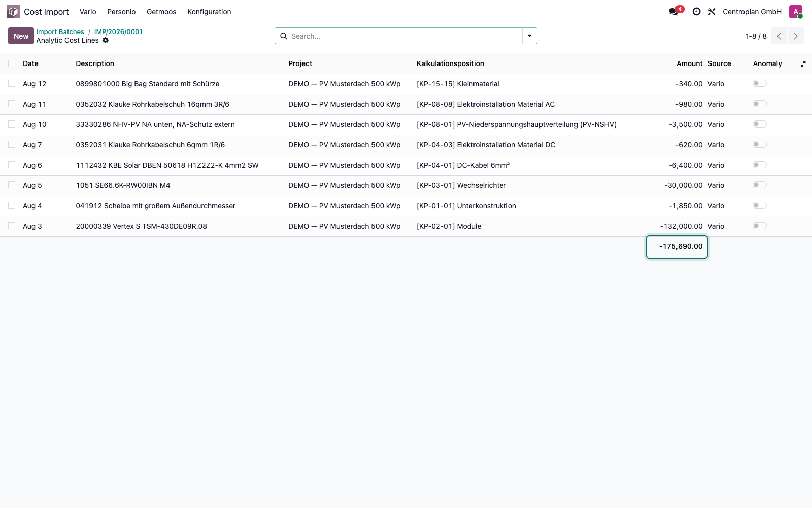This screenshot has width=812, height=508.
Task: Go to the previous page of records
Action: click(779, 36)
